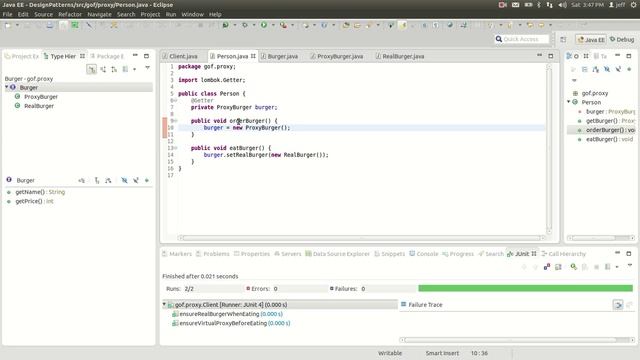Click Rerun Test icon in JUnit toolbar
Screen dimensions: 640x360
(x=573, y=267)
